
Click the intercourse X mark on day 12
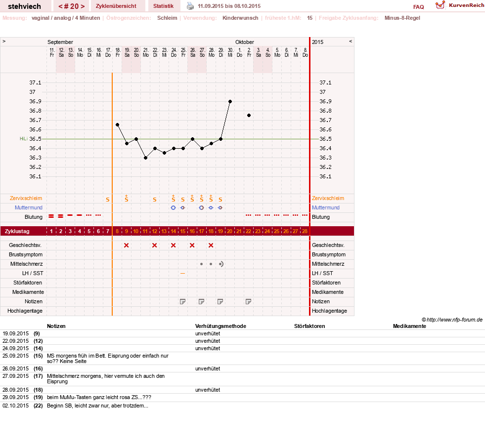tap(155, 245)
